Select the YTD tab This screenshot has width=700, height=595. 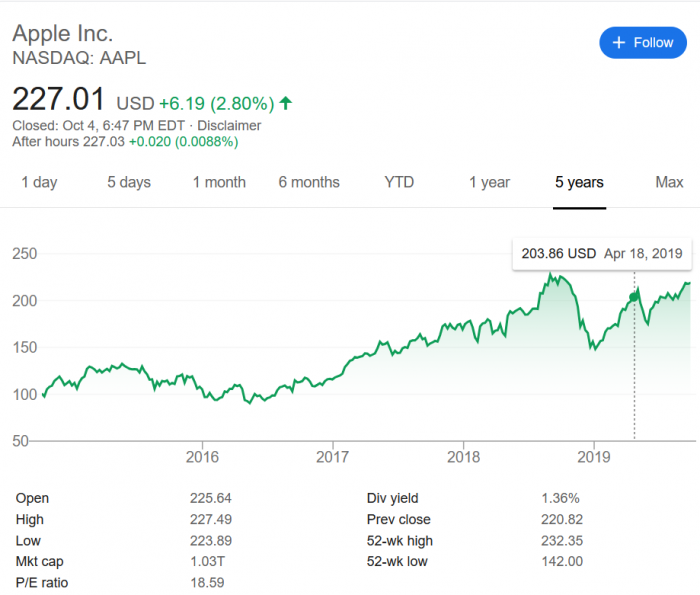click(399, 182)
